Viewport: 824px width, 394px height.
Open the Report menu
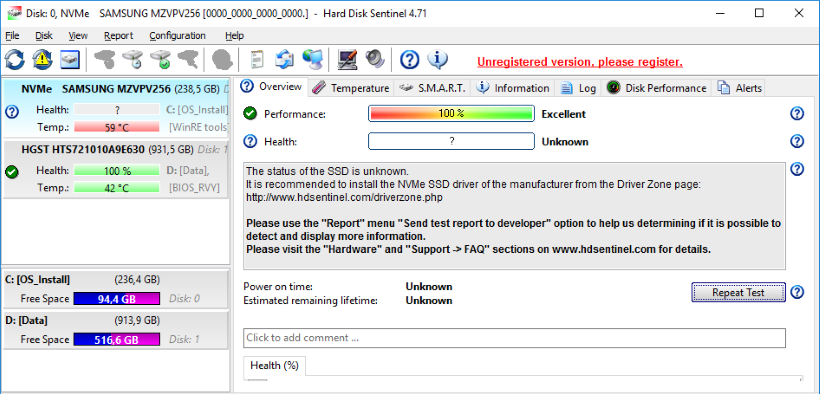coord(118,36)
